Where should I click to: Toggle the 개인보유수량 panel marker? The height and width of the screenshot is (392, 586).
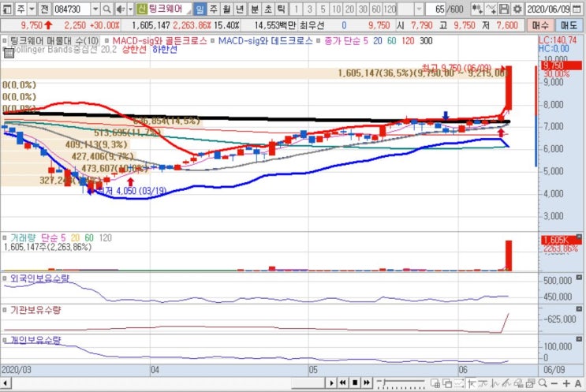(x=5, y=340)
